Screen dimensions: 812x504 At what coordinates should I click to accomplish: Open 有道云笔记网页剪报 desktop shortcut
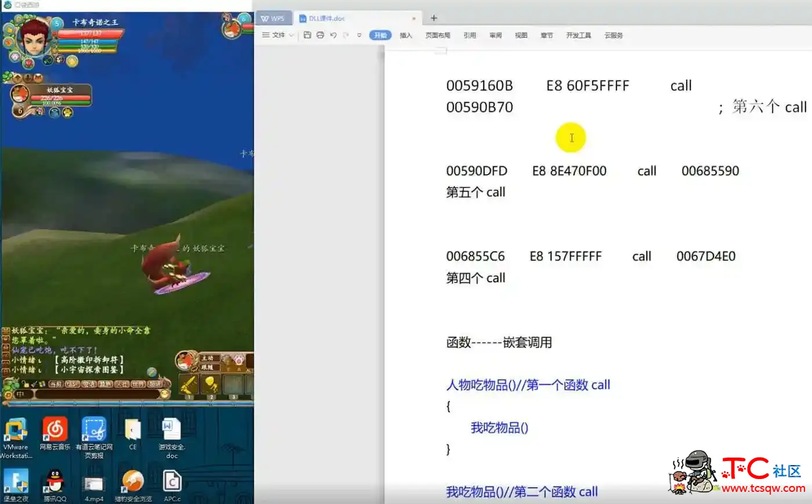[x=94, y=438]
